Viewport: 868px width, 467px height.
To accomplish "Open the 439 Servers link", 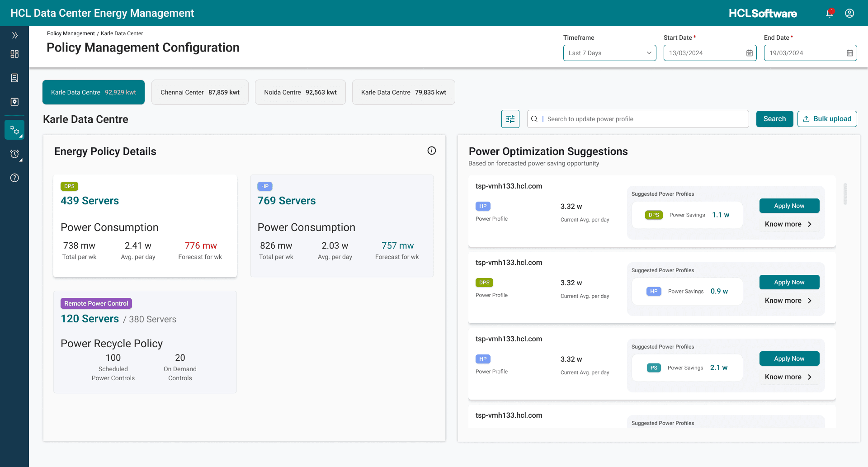I will (90, 201).
